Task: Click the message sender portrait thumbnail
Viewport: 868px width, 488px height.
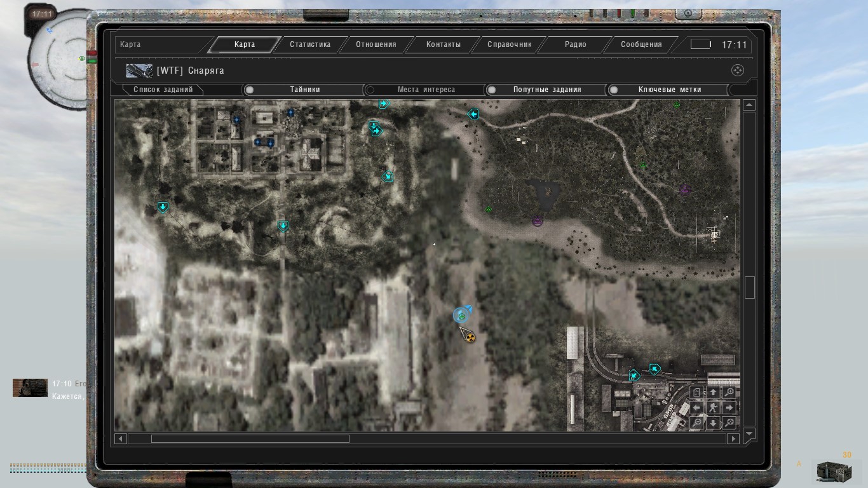Action: coord(30,388)
